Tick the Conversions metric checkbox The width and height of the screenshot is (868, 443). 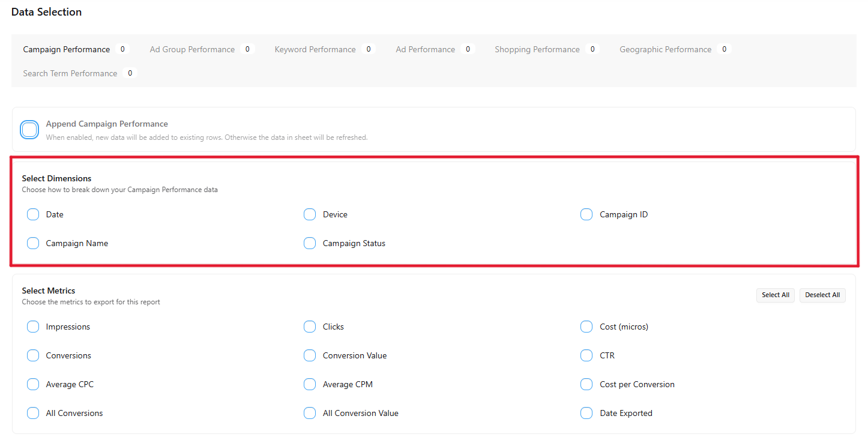pyautogui.click(x=33, y=355)
